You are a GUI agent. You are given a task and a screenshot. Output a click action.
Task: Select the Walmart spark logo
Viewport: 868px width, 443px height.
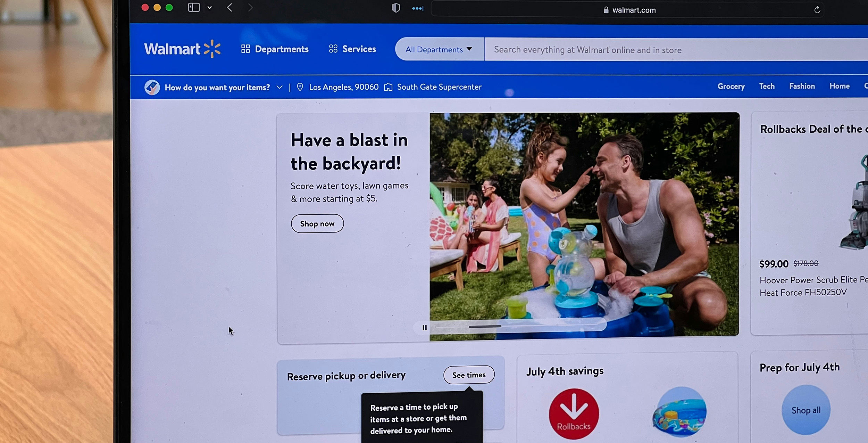[x=211, y=49]
